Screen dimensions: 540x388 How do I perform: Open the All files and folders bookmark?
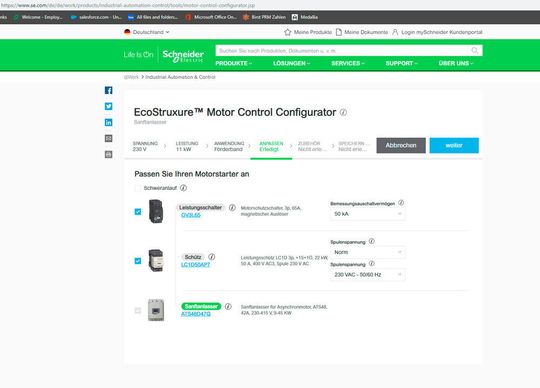[x=153, y=17]
